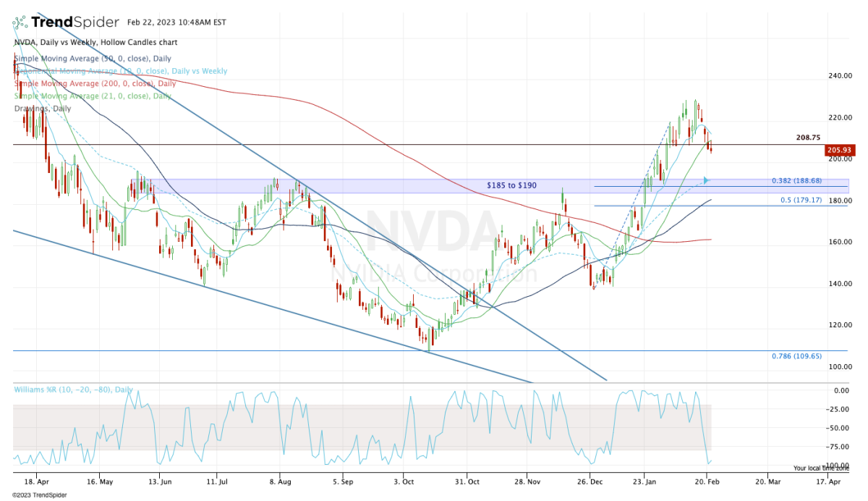
Task: Click the 31. Oct date label
Action: (x=468, y=481)
